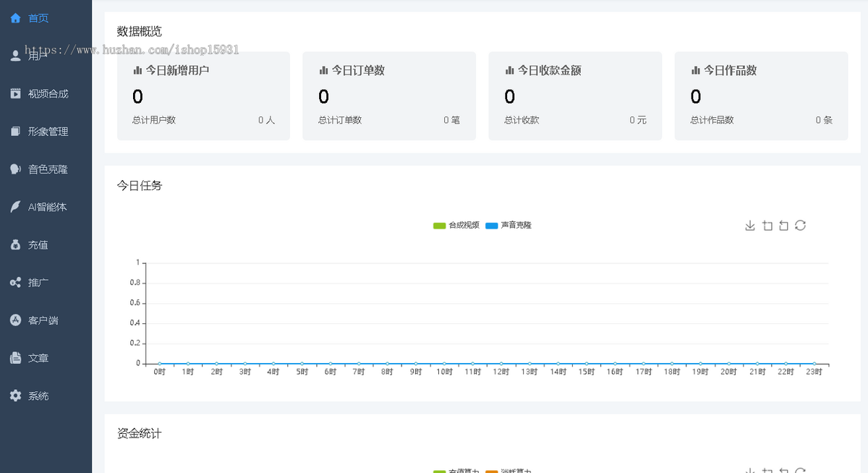Click the restore refresh icon in 今日任务 chart

click(800, 226)
